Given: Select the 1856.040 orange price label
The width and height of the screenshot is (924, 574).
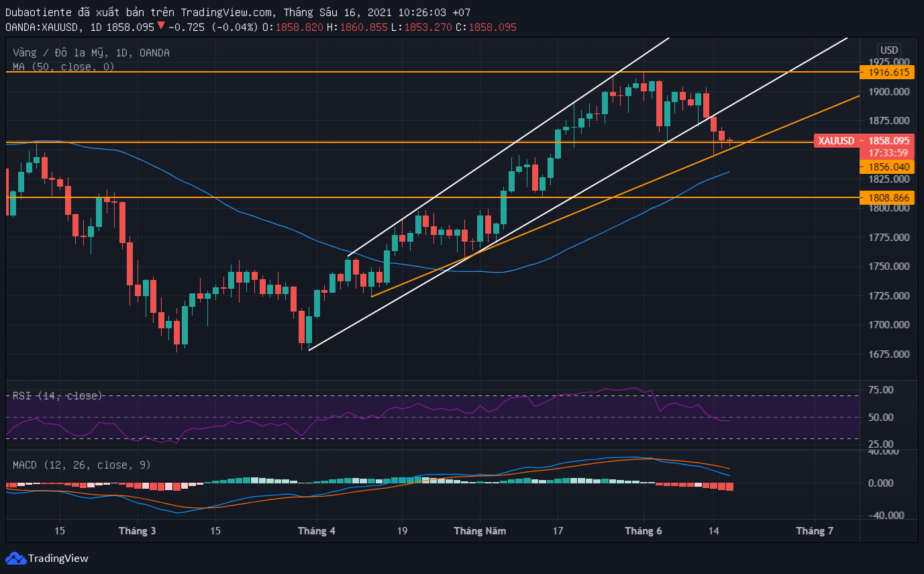Looking at the screenshot, I should [x=887, y=166].
